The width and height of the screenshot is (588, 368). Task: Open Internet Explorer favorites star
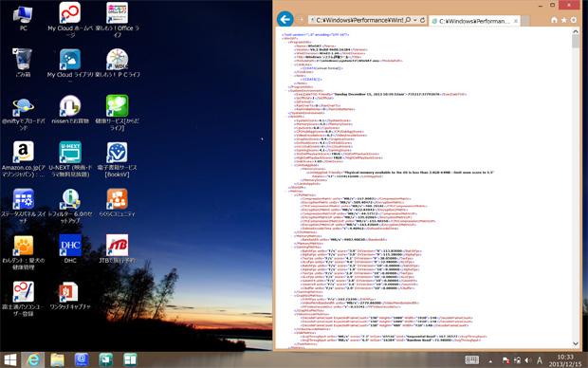[x=563, y=20]
